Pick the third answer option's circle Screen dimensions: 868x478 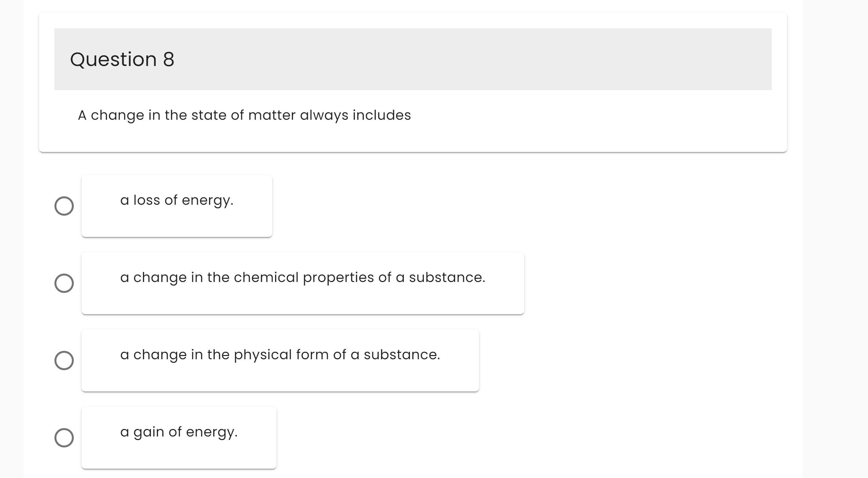(x=64, y=361)
